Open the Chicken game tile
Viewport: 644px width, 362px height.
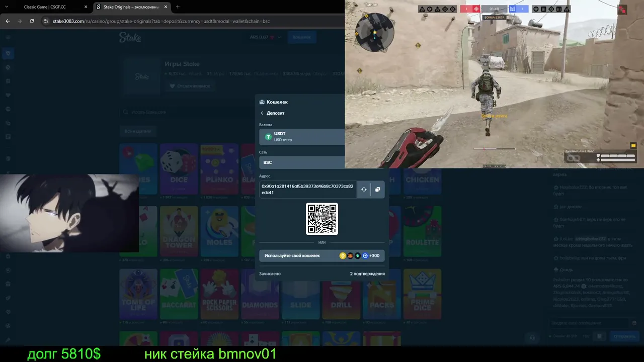pyautogui.click(x=422, y=181)
